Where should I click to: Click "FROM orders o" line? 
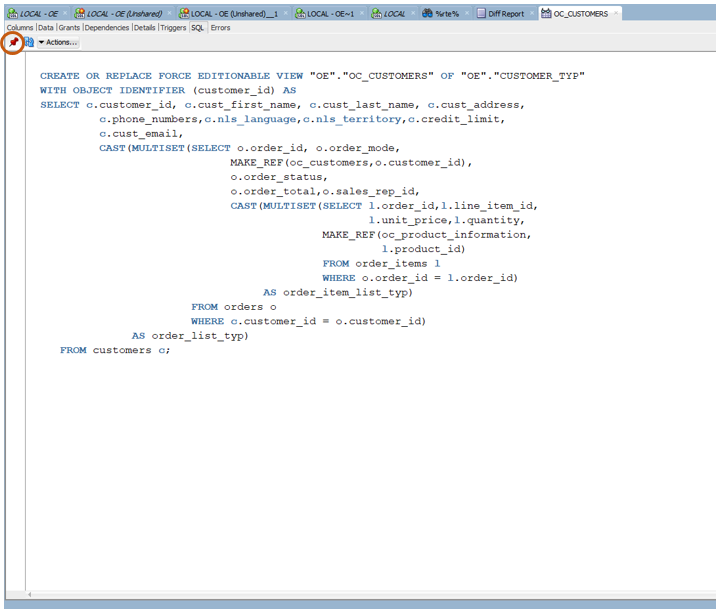pyautogui.click(x=234, y=307)
